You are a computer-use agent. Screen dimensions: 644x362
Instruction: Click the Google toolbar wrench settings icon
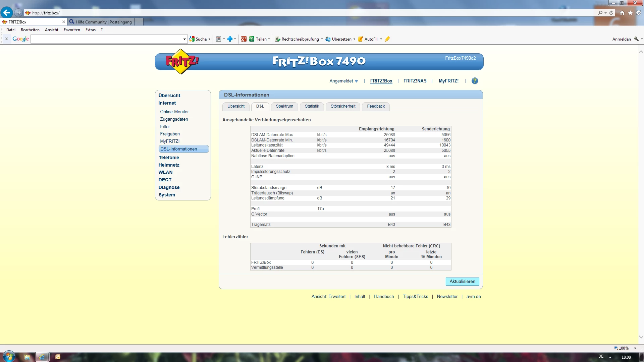pyautogui.click(x=636, y=39)
